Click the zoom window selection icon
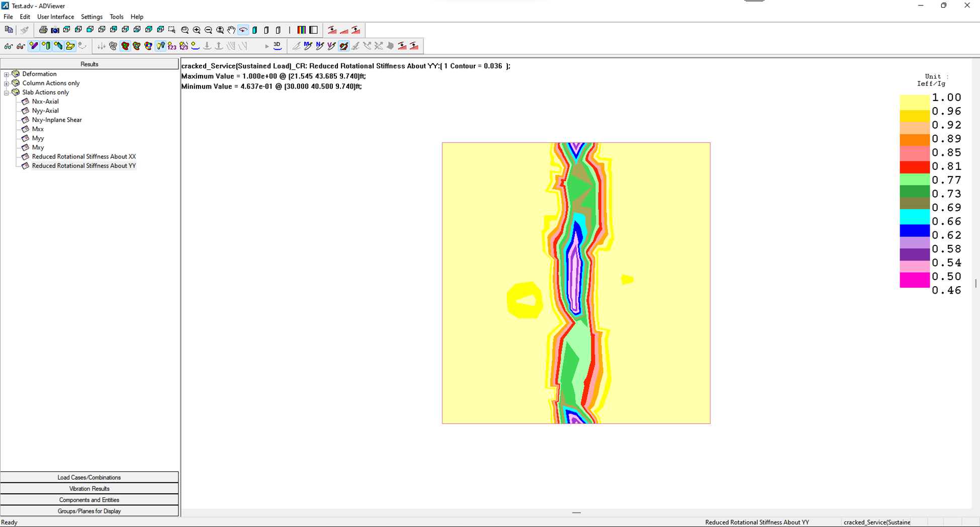The height and width of the screenshot is (527, 980). point(172,30)
